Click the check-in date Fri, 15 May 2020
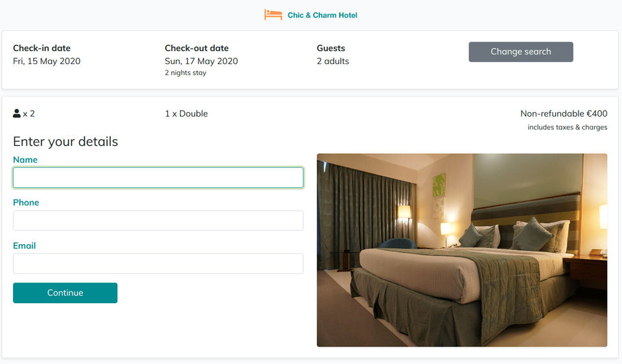Image resolution: width=622 pixels, height=364 pixels. click(x=47, y=62)
